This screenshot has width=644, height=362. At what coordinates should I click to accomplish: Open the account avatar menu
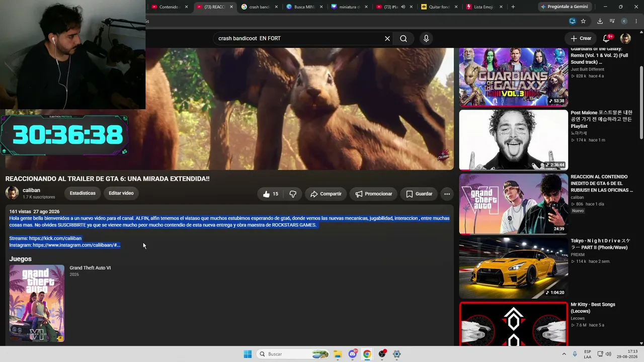625,39
